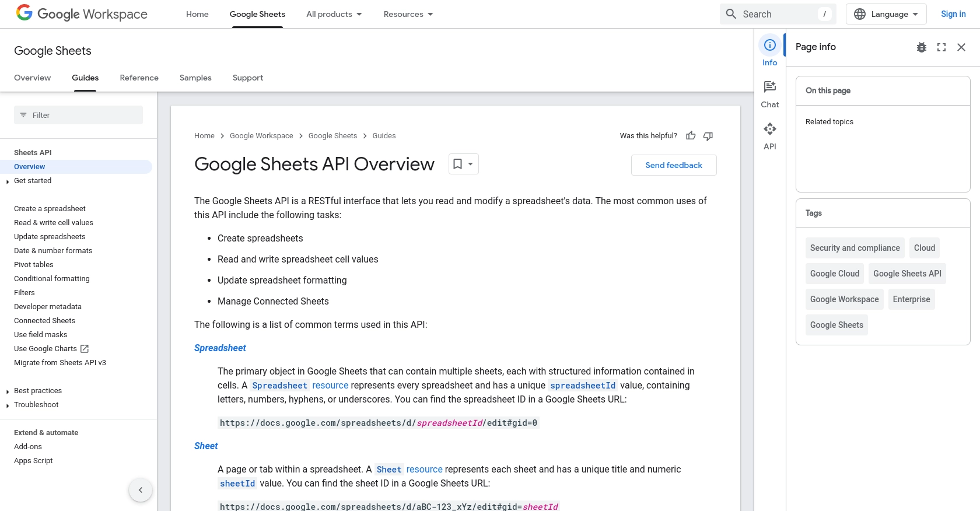Click the Google Sheets breadcrumb link

pyautogui.click(x=332, y=136)
